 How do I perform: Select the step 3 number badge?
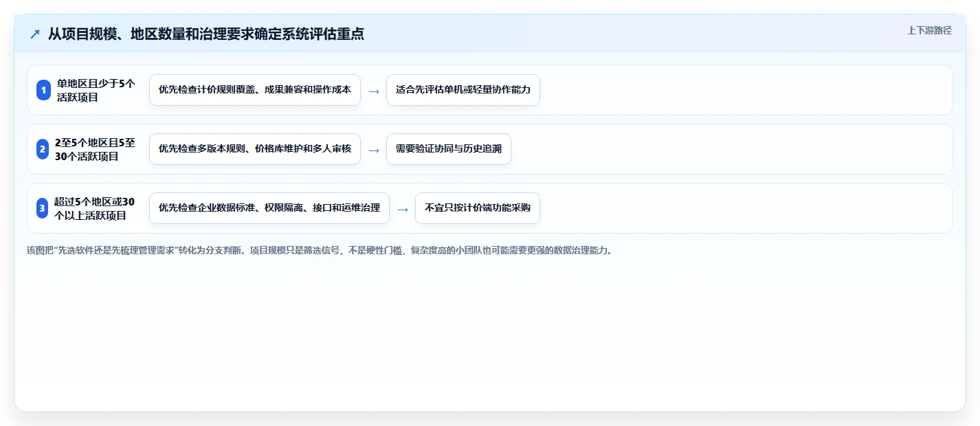43,208
